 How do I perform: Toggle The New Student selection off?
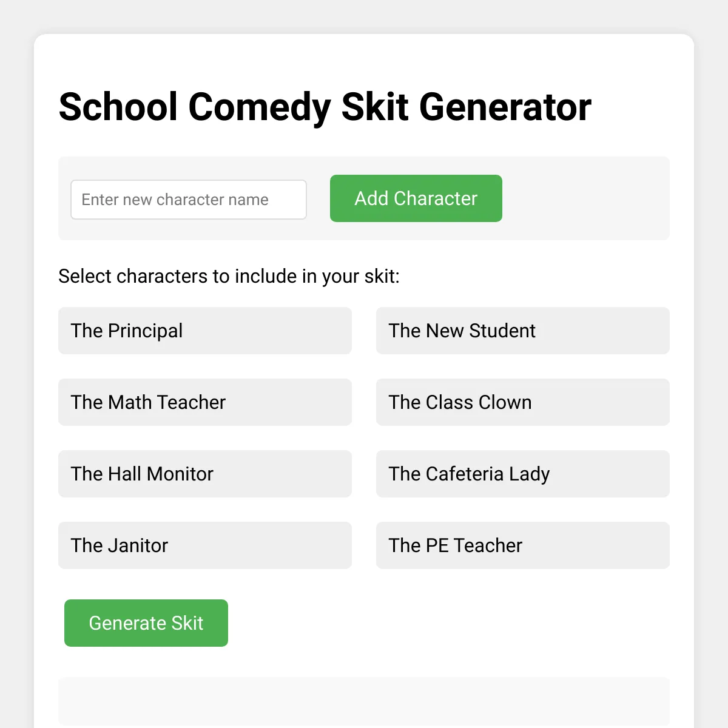pos(522,331)
